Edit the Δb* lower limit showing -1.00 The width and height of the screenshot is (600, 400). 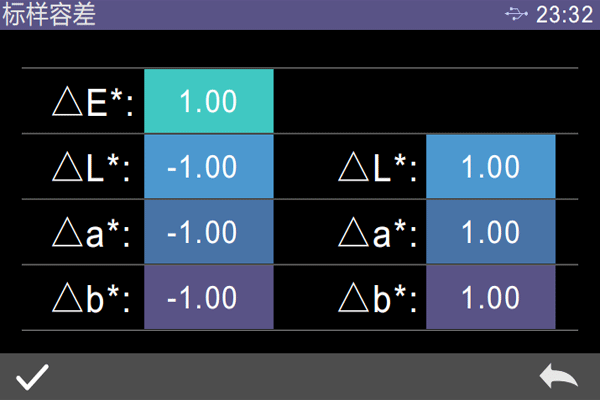(208, 298)
